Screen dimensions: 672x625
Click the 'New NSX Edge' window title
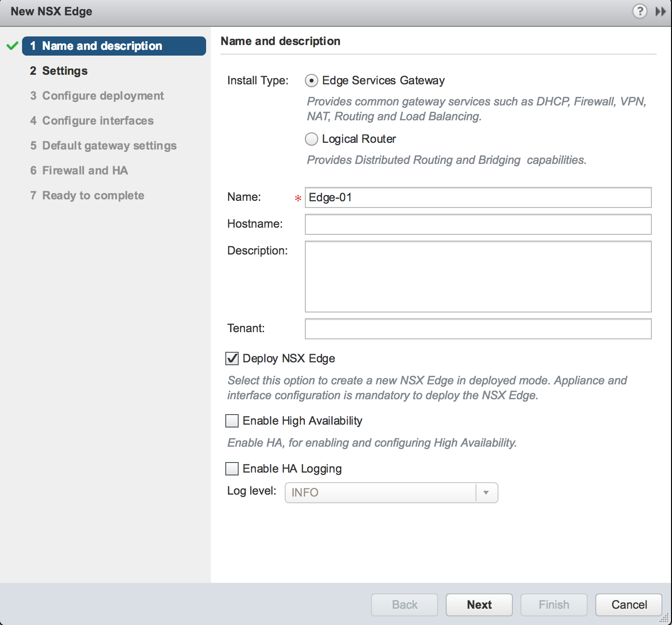[x=51, y=12]
